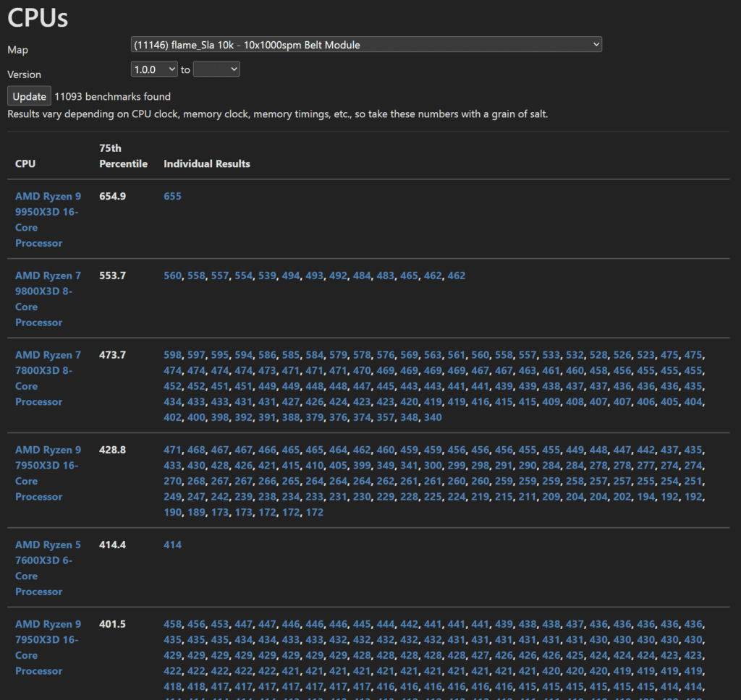
Task: Open the Ryzen 9 7950X3D link scoring 428.8
Action: (48, 473)
